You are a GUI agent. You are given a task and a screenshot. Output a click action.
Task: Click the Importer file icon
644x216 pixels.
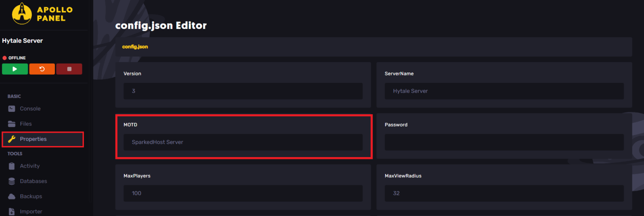[12, 211]
